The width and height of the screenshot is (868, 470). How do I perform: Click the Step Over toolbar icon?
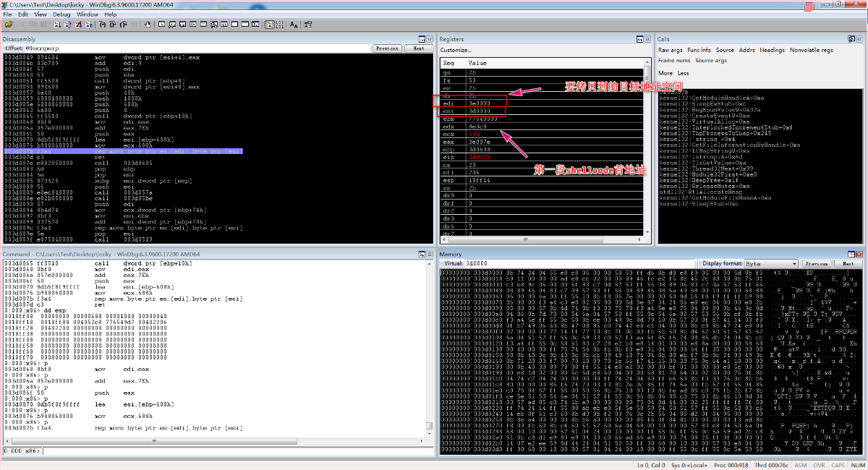113,25
